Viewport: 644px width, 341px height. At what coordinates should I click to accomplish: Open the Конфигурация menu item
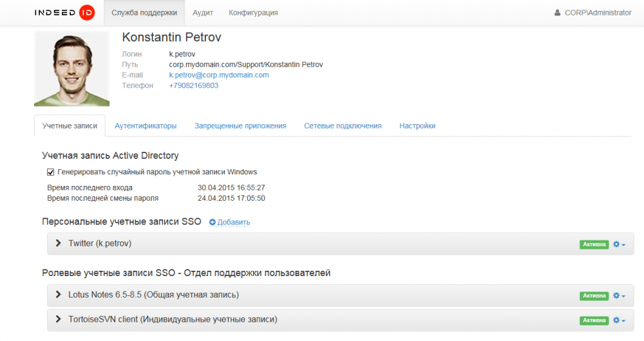click(253, 13)
